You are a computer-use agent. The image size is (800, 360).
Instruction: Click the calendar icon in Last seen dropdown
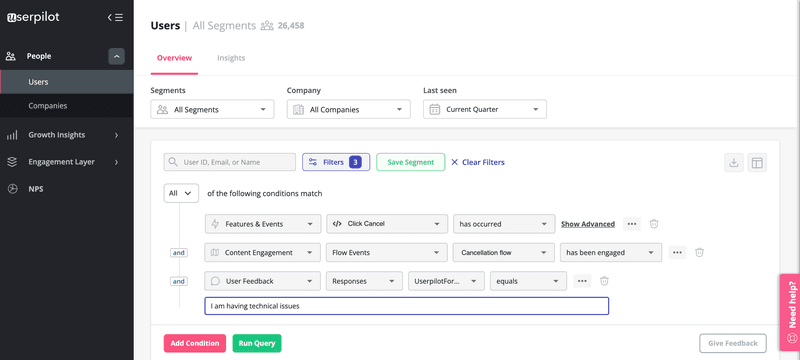pyautogui.click(x=435, y=110)
